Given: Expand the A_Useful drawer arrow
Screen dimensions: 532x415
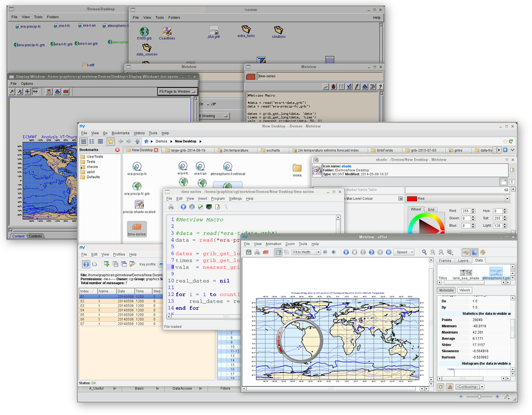Looking at the screenshot, I should 115,389.
